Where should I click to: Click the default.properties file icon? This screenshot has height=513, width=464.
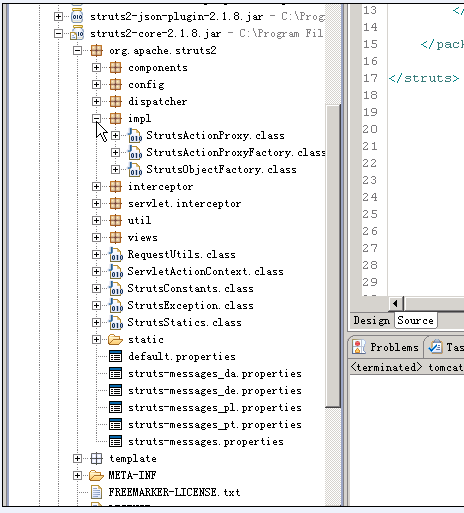(115, 356)
